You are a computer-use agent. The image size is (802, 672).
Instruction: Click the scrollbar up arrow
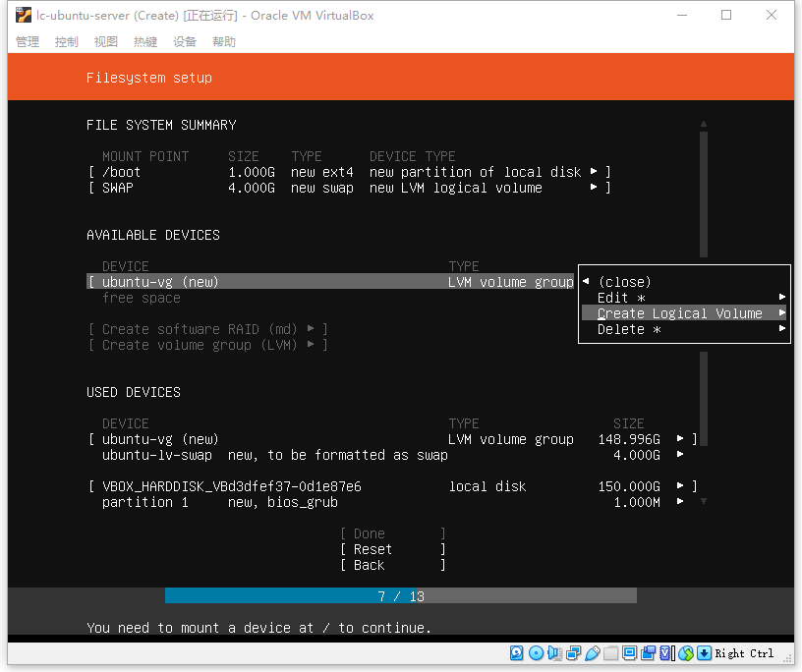[704, 124]
